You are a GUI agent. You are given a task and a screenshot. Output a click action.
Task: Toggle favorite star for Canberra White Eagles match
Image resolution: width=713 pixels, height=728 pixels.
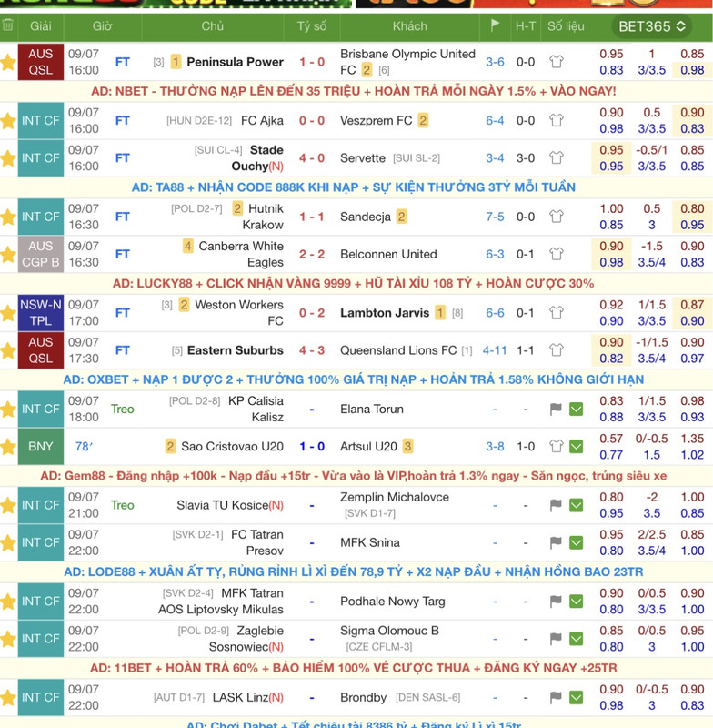[8, 255]
